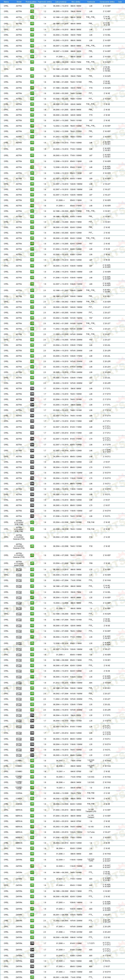The width and height of the screenshot is (125, 980).
Task: Select the 1.2 capacity cell in ASTRA row
Action: coord(45,11)
